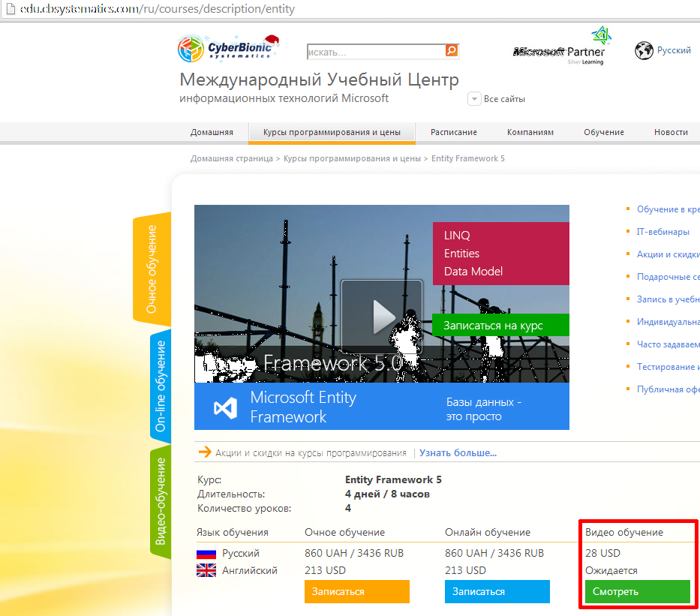Click the British flag icon
The height and width of the screenshot is (616, 700).
[206, 571]
